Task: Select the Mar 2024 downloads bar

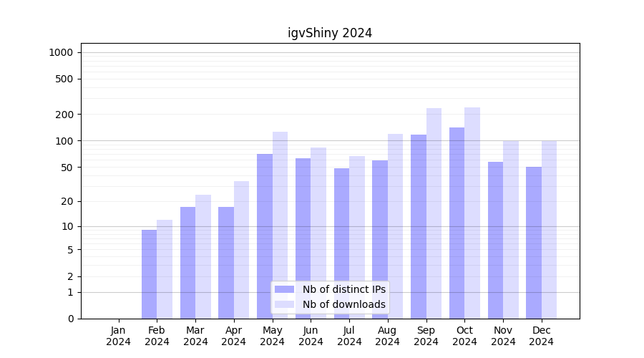Action: tap(203, 256)
